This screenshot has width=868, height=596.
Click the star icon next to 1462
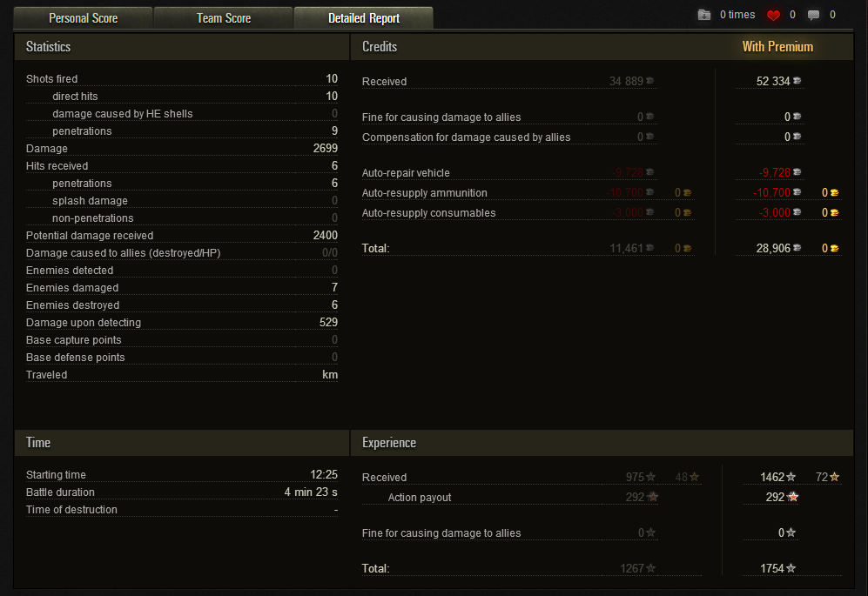(791, 477)
